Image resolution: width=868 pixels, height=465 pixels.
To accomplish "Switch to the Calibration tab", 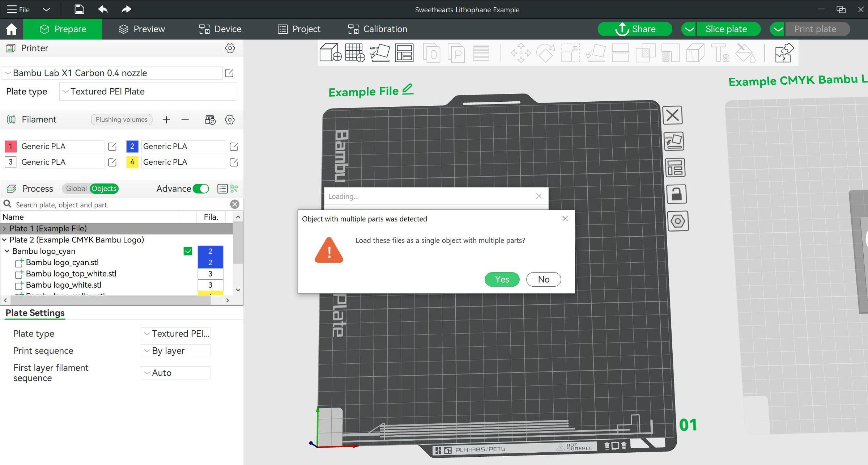I will tap(378, 29).
